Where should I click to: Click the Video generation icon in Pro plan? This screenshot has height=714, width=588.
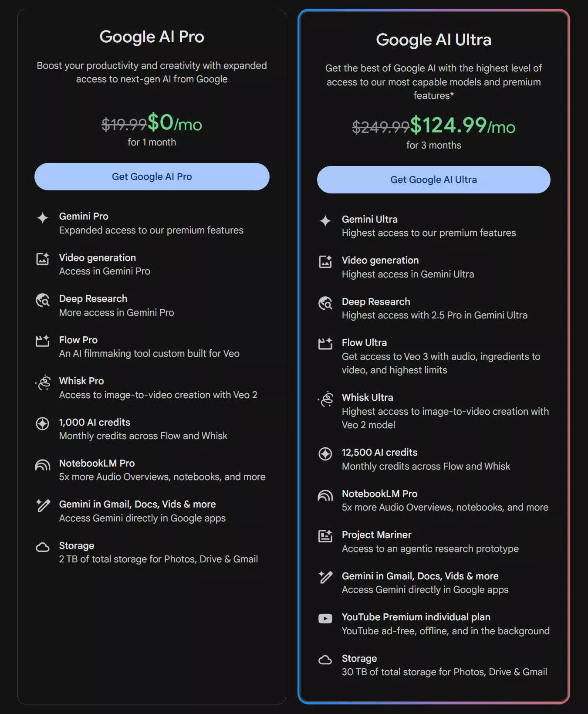pos(43,259)
